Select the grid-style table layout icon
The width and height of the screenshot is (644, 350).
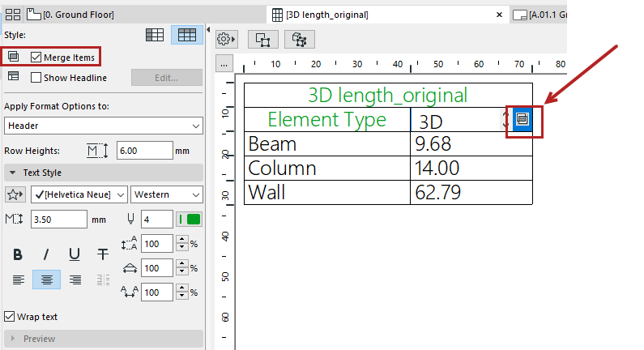(187, 35)
